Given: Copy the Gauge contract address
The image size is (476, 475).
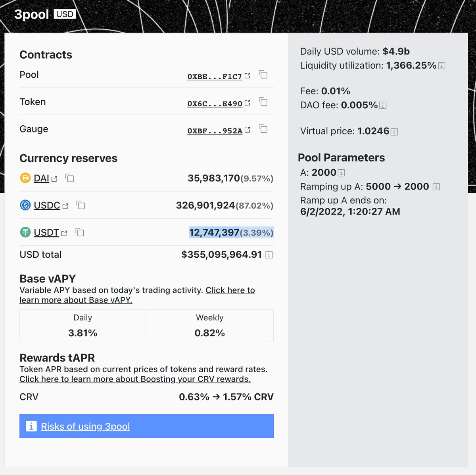Looking at the screenshot, I should coord(263,129).
